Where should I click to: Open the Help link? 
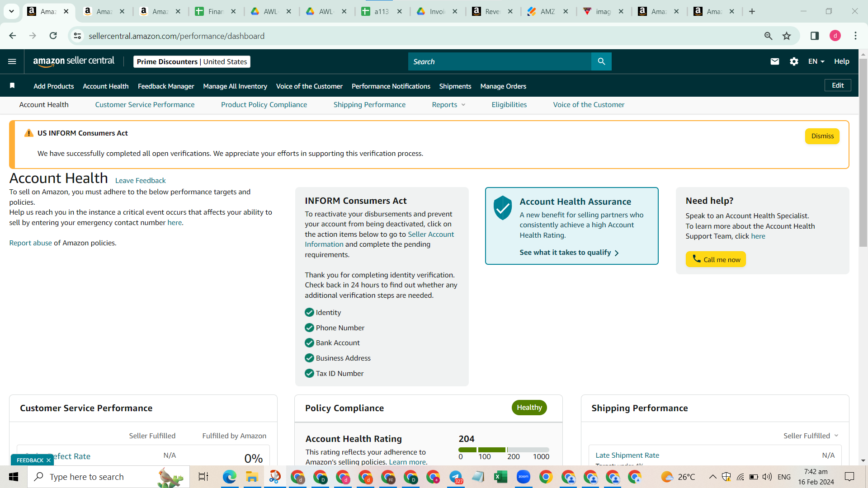pyautogui.click(x=842, y=61)
